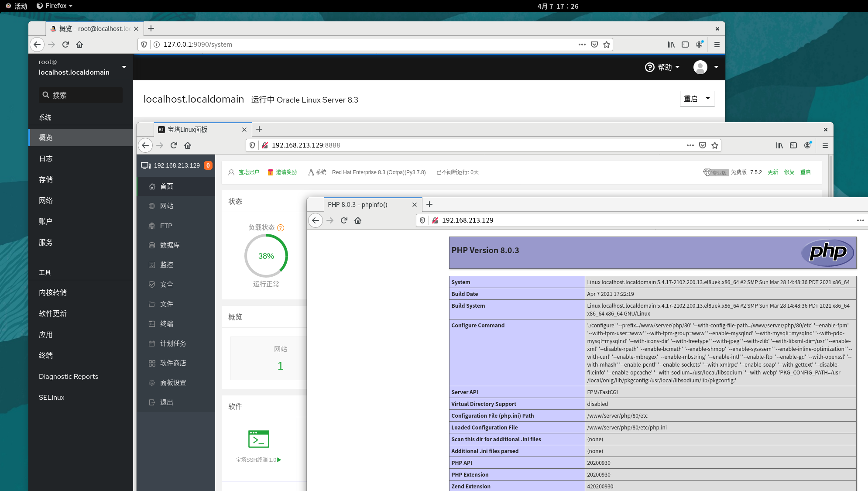Launch 宝塔SSH终端 from the 软件 panel

tap(258, 439)
